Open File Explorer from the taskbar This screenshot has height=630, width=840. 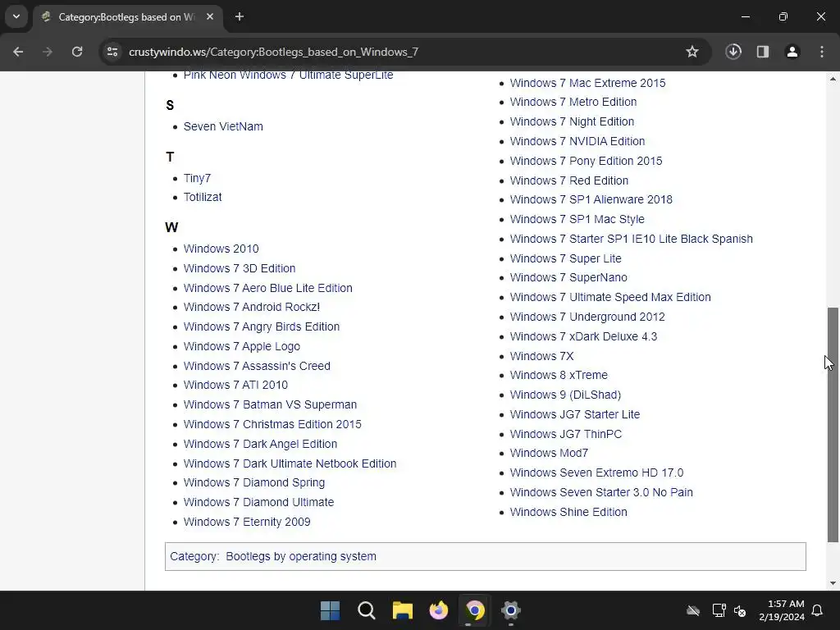point(402,610)
